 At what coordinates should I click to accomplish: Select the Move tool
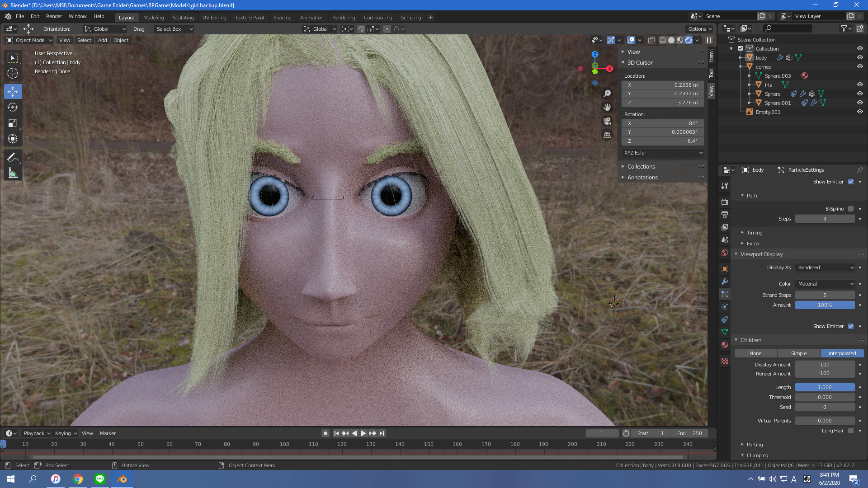(13, 92)
